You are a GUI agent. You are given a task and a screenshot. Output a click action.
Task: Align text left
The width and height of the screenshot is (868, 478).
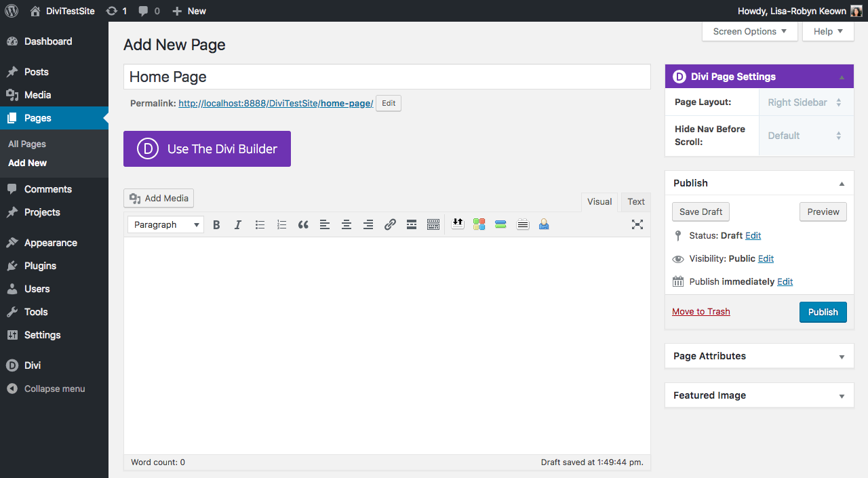coord(325,224)
